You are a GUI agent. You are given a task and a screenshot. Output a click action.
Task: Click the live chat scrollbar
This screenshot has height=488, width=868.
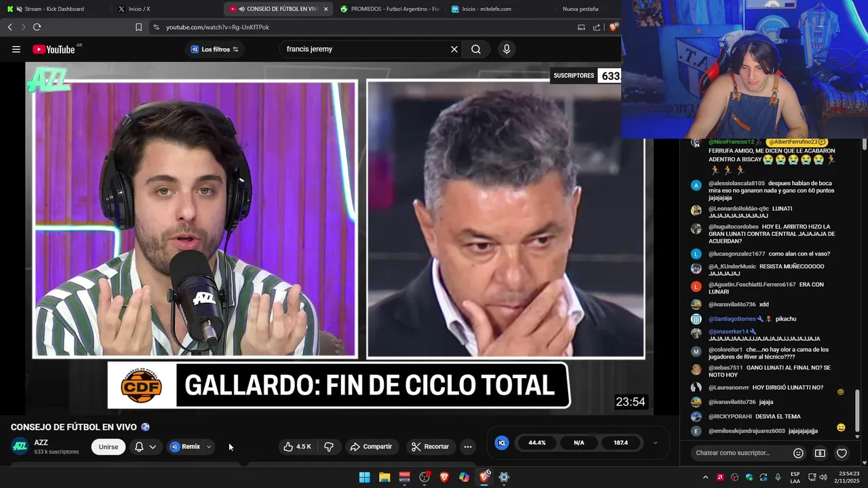click(859, 409)
